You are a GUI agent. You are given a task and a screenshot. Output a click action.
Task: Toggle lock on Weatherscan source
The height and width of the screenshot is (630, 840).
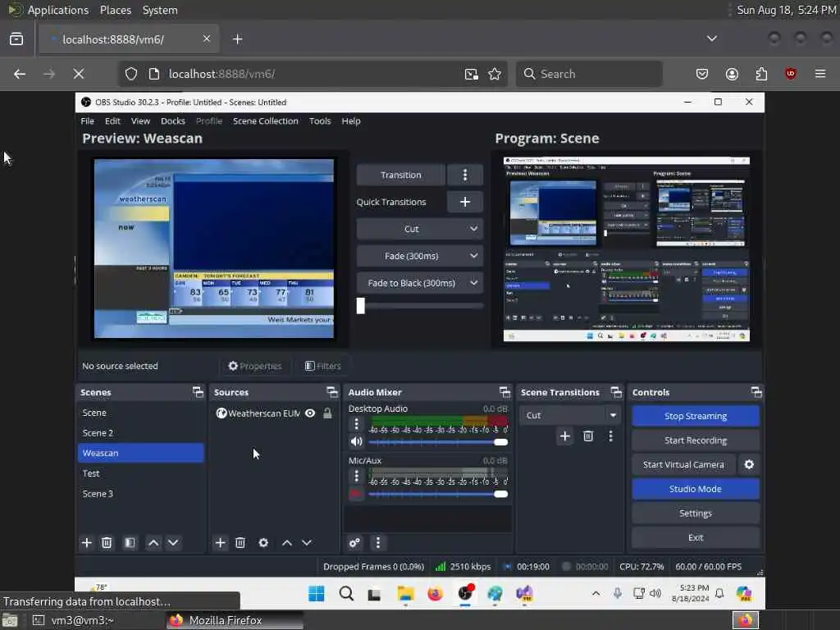pyautogui.click(x=327, y=413)
